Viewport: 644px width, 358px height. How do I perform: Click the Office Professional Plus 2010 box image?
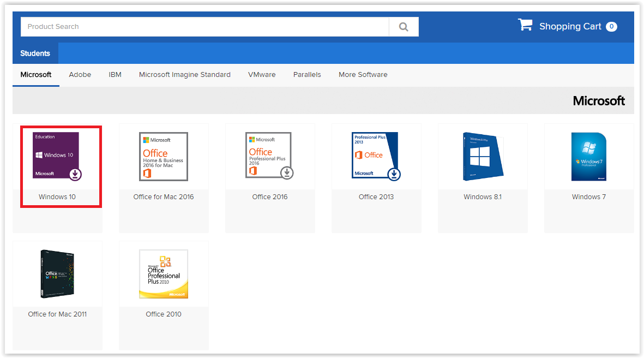point(164,274)
